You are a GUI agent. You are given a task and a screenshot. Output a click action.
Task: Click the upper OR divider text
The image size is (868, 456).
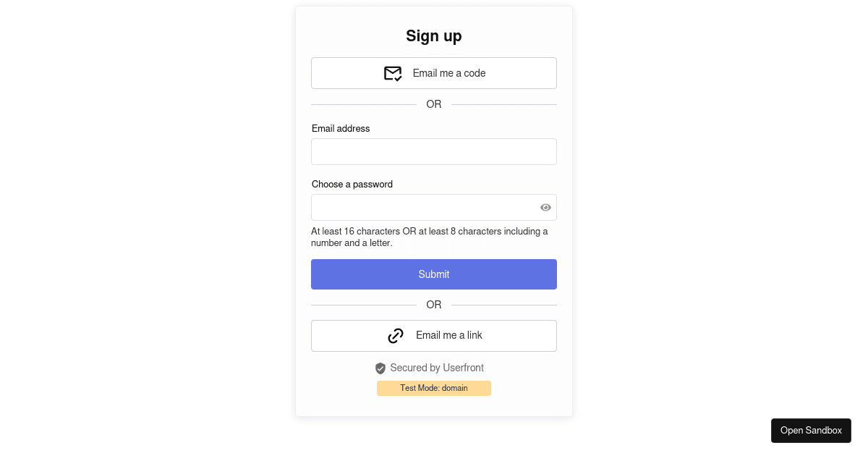434,104
